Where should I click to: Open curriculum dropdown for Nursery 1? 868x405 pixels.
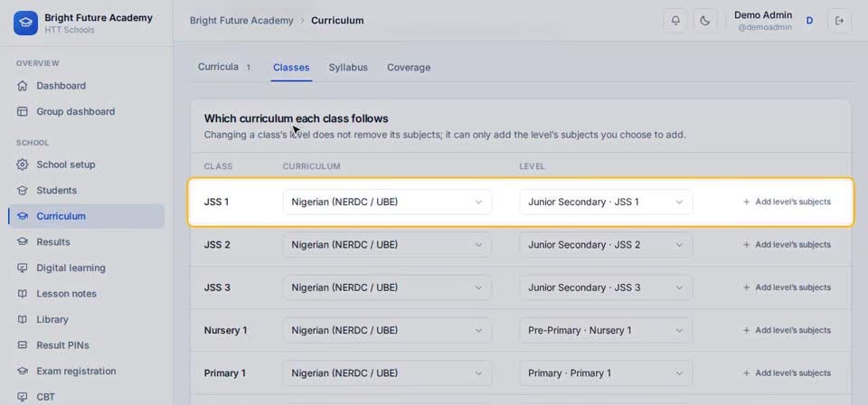(387, 330)
